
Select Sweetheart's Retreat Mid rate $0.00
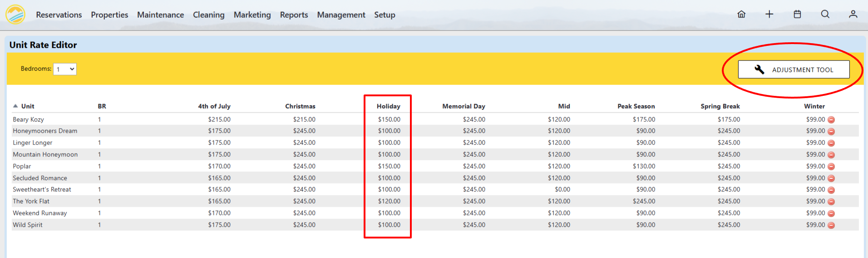point(562,189)
